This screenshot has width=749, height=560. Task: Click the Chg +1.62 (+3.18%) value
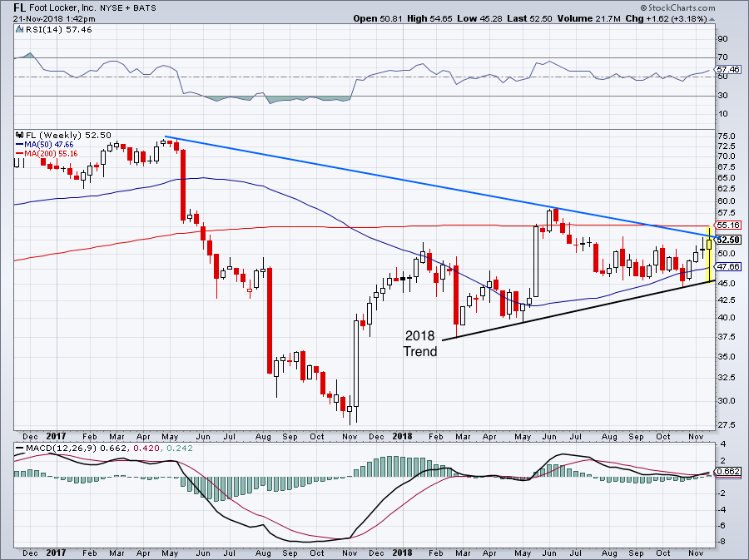pos(666,19)
